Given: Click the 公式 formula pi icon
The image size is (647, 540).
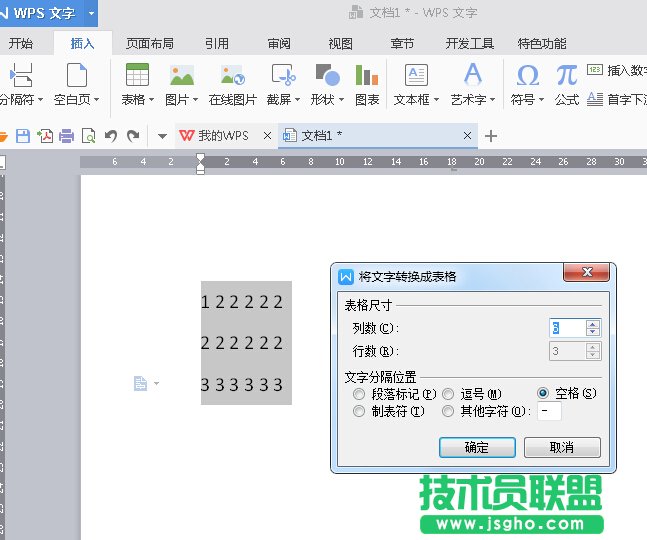Looking at the screenshot, I should pyautogui.click(x=567, y=76).
